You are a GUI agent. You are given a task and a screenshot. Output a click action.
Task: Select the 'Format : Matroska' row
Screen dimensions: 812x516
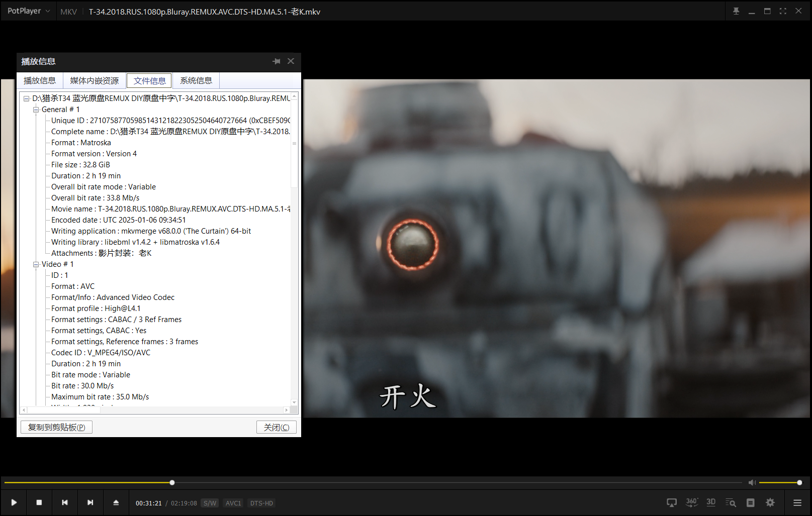click(x=81, y=143)
